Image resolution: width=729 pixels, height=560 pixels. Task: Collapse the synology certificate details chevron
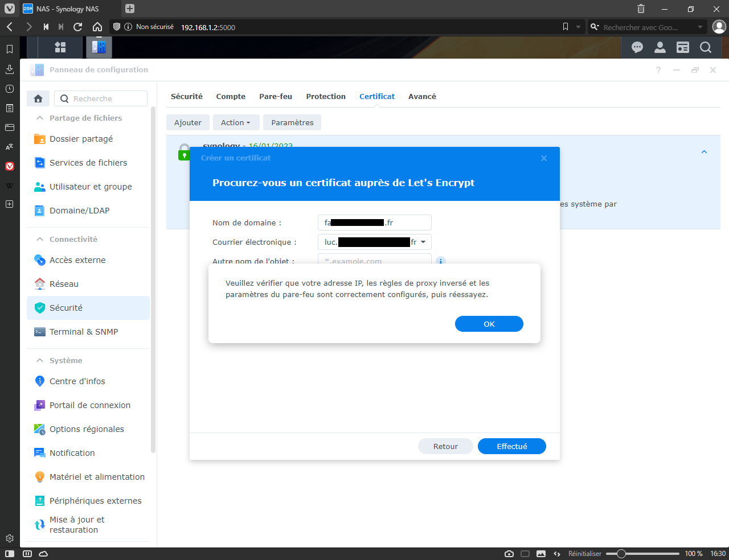[x=704, y=152]
